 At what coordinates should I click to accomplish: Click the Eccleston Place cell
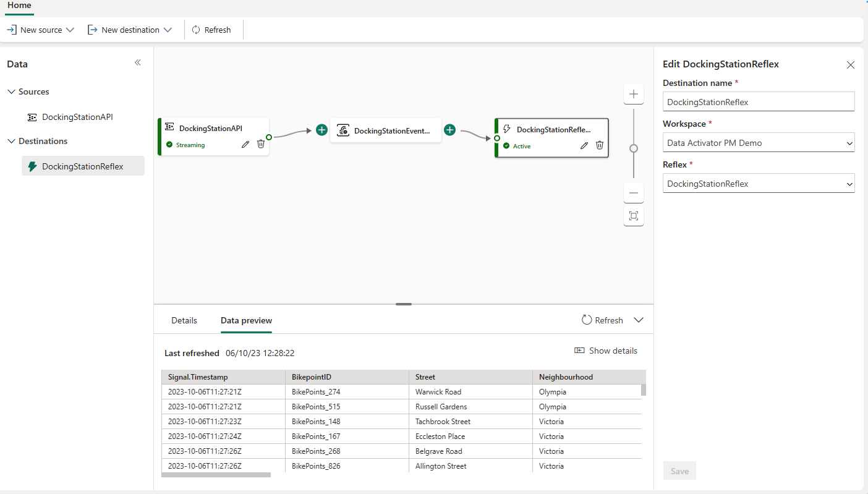tap(470, 437)
